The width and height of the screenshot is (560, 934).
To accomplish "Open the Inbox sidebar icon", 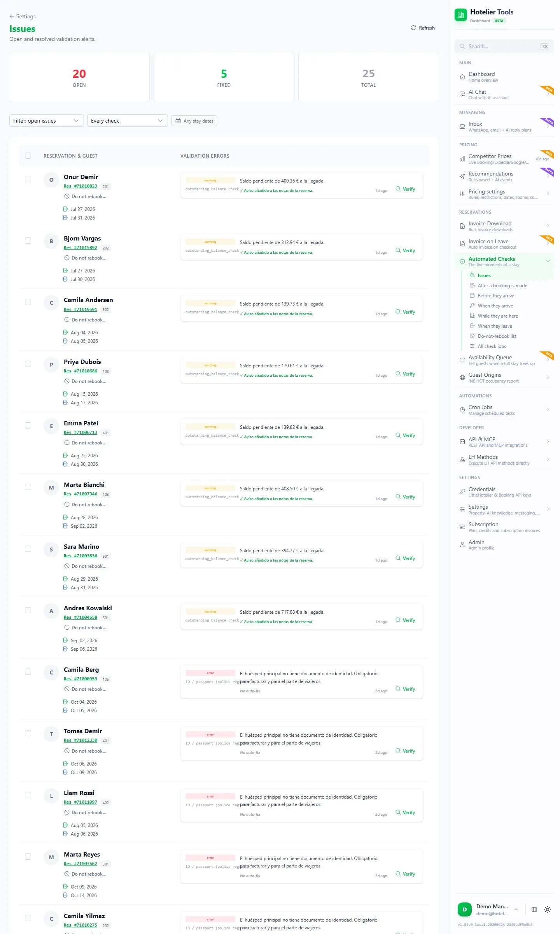I will point(462,126).
